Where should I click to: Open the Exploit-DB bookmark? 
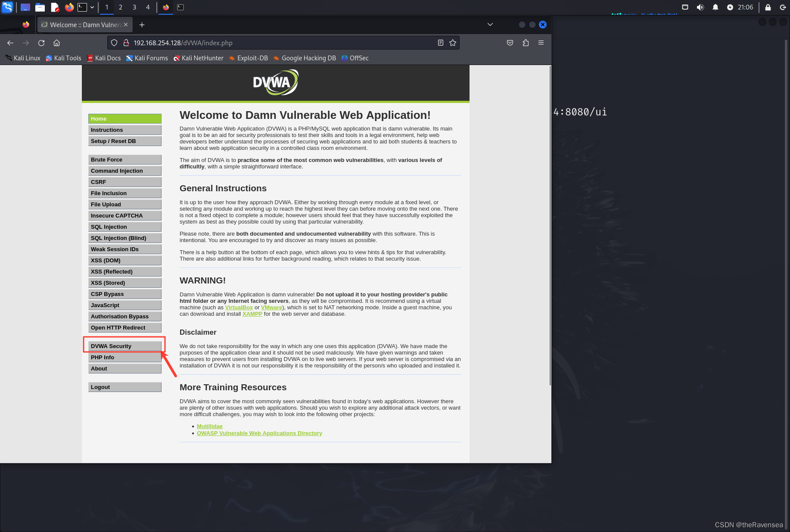(x=248, y=58)
